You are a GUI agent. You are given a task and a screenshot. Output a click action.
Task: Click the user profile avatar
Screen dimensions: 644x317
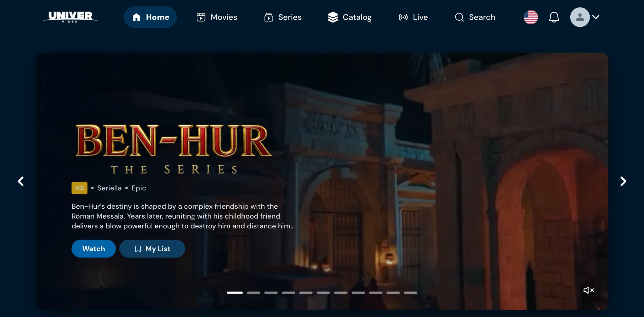coord(580,17)
